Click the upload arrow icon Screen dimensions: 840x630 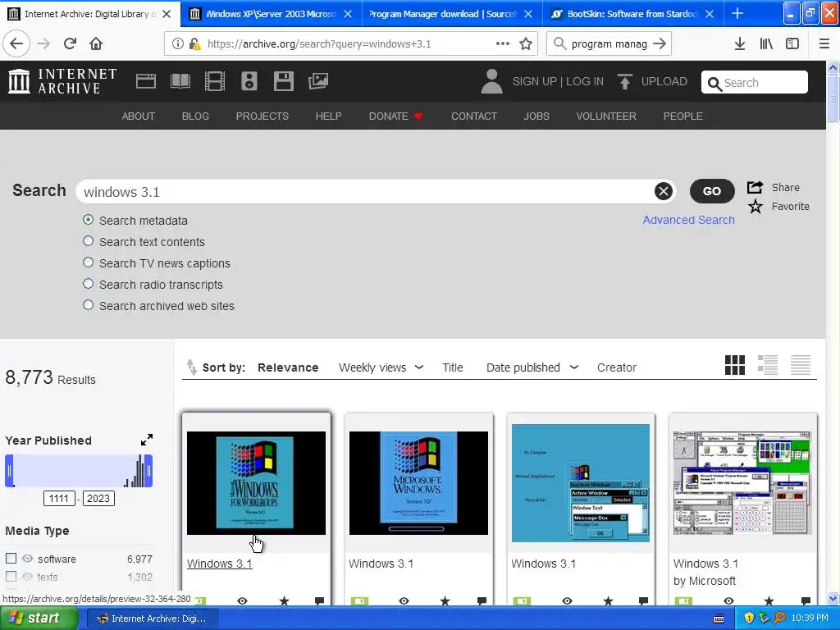coord(624,81)
